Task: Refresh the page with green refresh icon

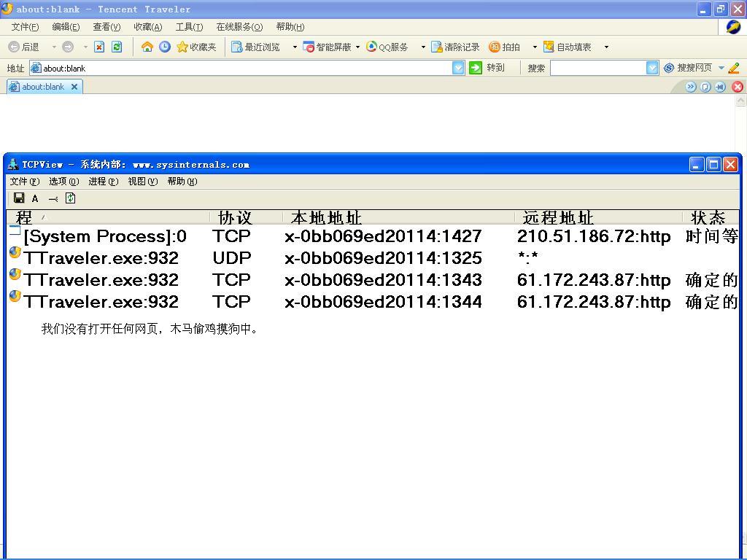Action: coord(117,47)
